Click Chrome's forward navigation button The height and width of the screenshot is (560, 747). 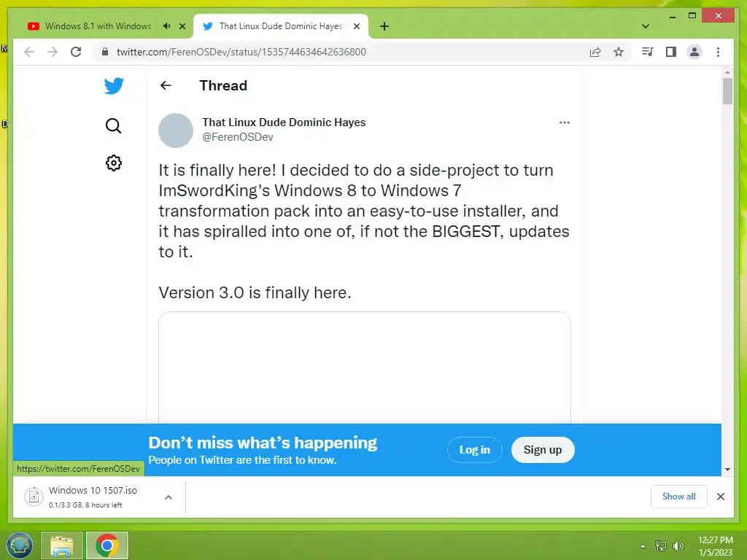53,52
